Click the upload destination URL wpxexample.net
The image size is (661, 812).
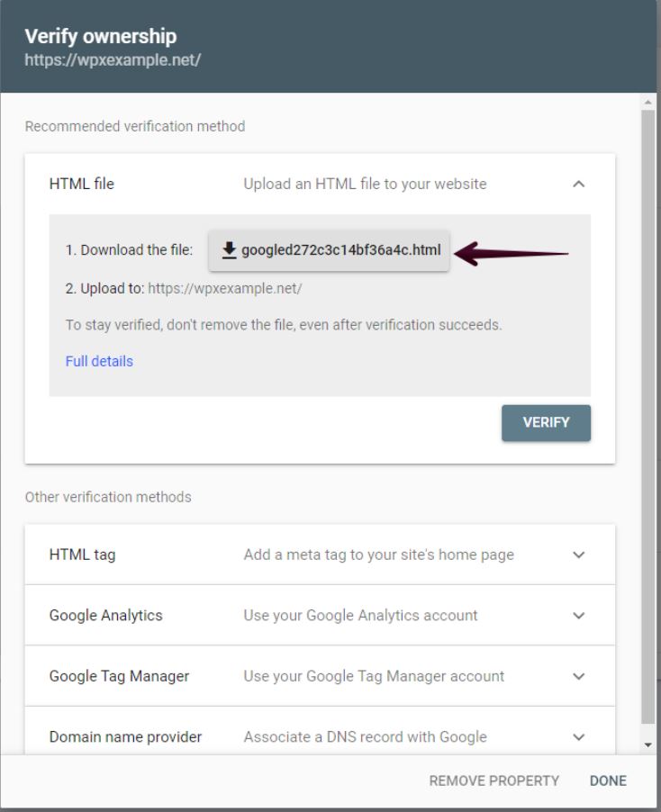(x=225, y=288)
